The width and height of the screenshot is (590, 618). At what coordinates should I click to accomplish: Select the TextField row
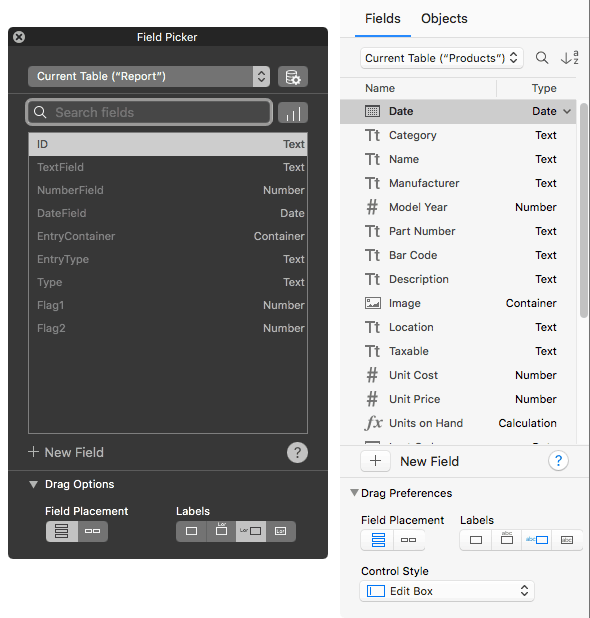click(168, 167)
